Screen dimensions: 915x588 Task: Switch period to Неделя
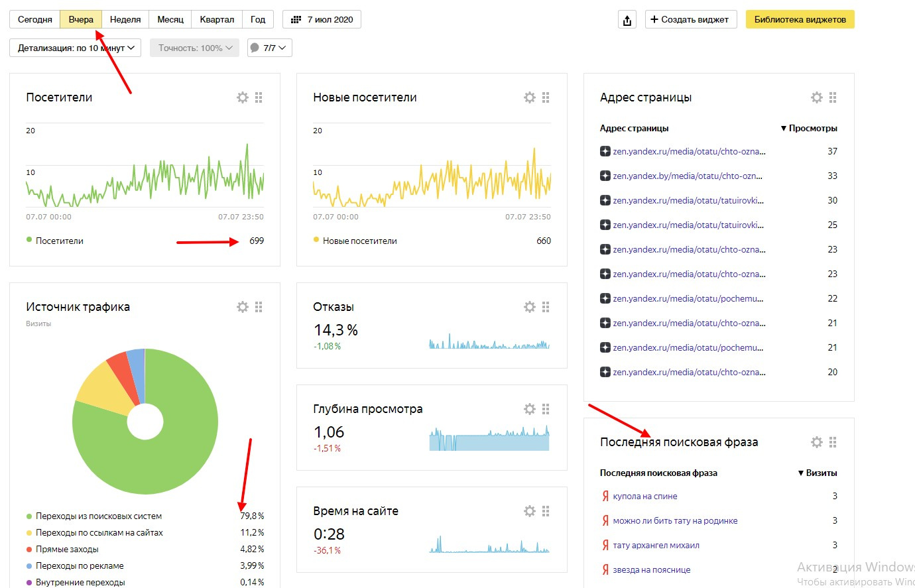(125, 19)
